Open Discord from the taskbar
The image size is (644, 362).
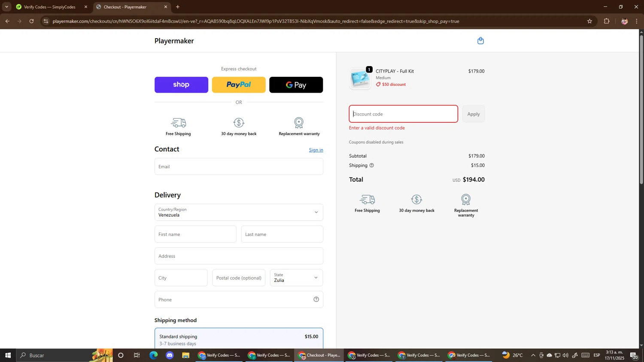[170, 355]
